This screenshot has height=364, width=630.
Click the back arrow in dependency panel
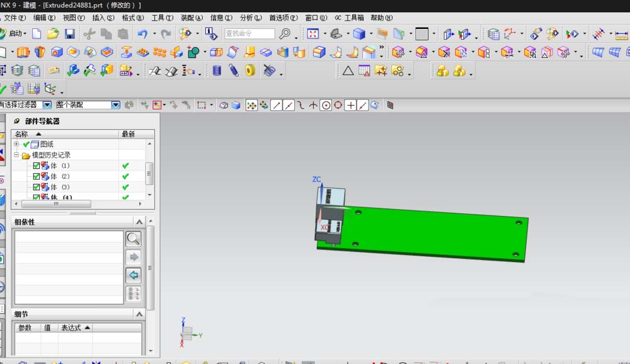coord(134,275)
